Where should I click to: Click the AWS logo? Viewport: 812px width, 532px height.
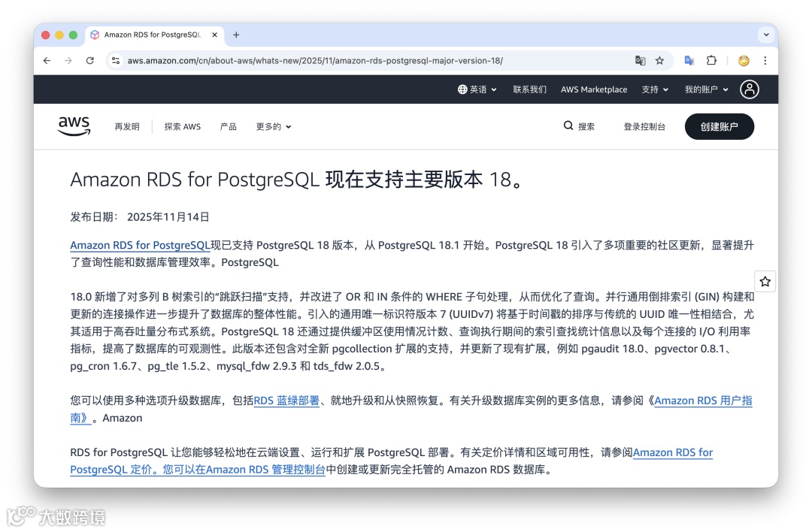(x=74, y=125)
